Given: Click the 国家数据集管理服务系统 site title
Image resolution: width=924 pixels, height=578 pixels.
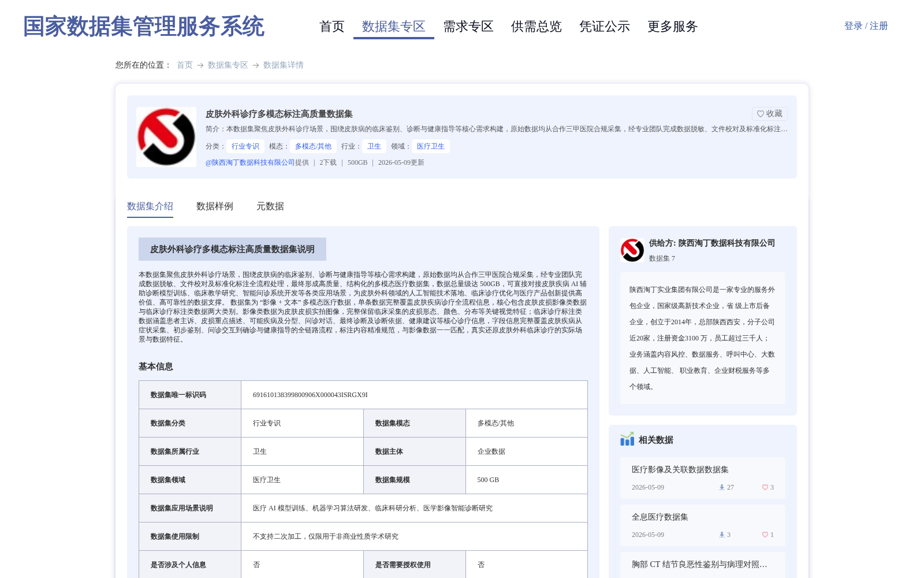Looking at the screenshot, I should (144, 27).
